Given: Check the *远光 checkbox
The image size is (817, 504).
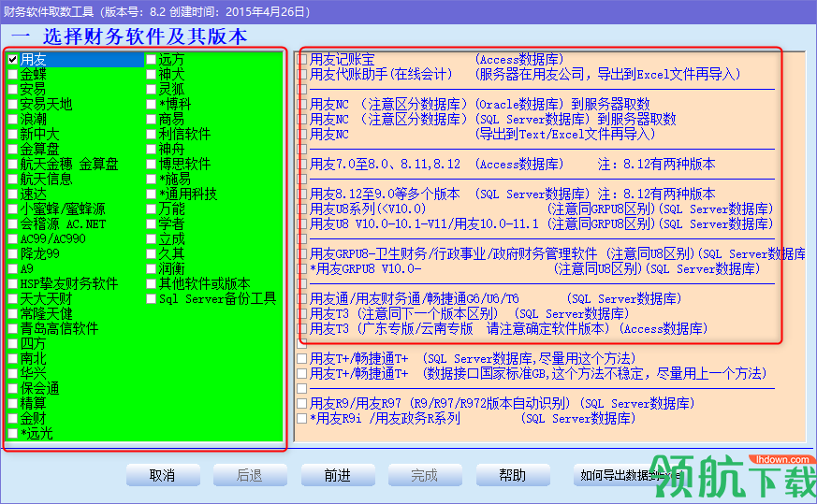Looking at the screenshot, I should (x=13, y=434).
